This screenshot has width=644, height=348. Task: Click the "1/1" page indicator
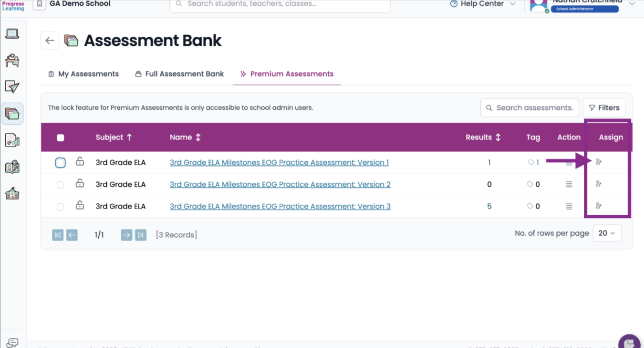99,235
